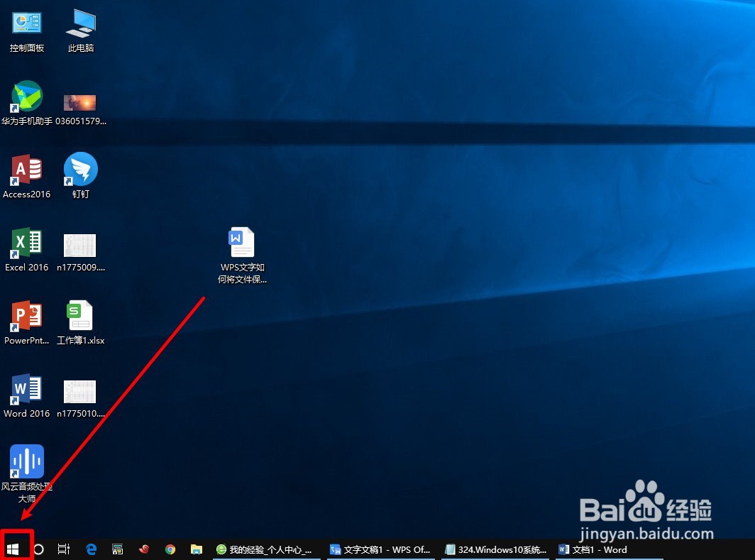The width and height of the screenshot is (755, 560).
Task: Select the 036051579 image file
Action: 80,110
